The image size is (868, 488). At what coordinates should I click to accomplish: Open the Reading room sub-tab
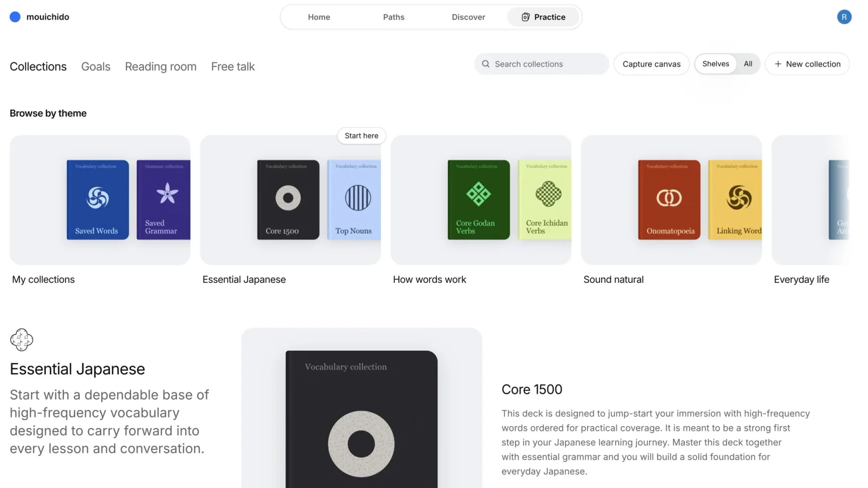coord(161,66)
